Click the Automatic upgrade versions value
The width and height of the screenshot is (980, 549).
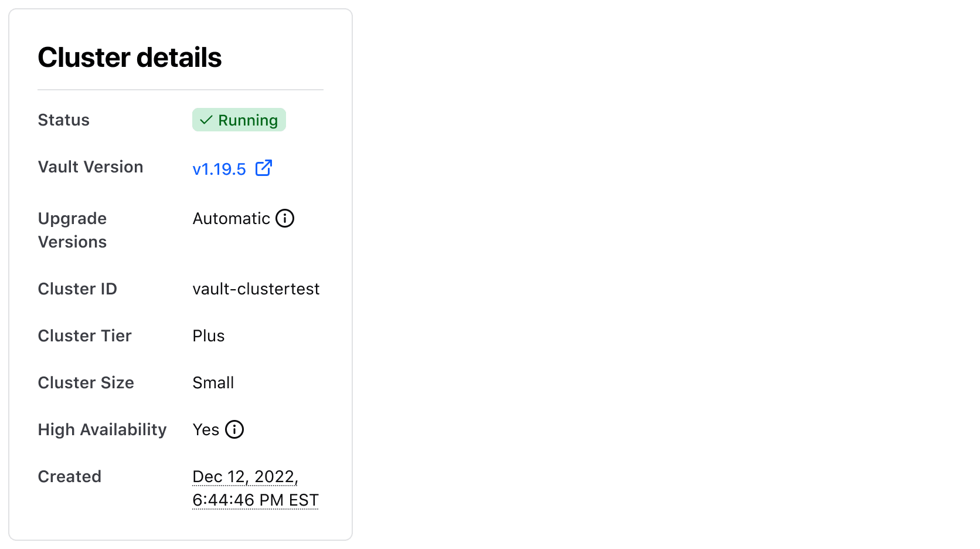tap(231, 218)
